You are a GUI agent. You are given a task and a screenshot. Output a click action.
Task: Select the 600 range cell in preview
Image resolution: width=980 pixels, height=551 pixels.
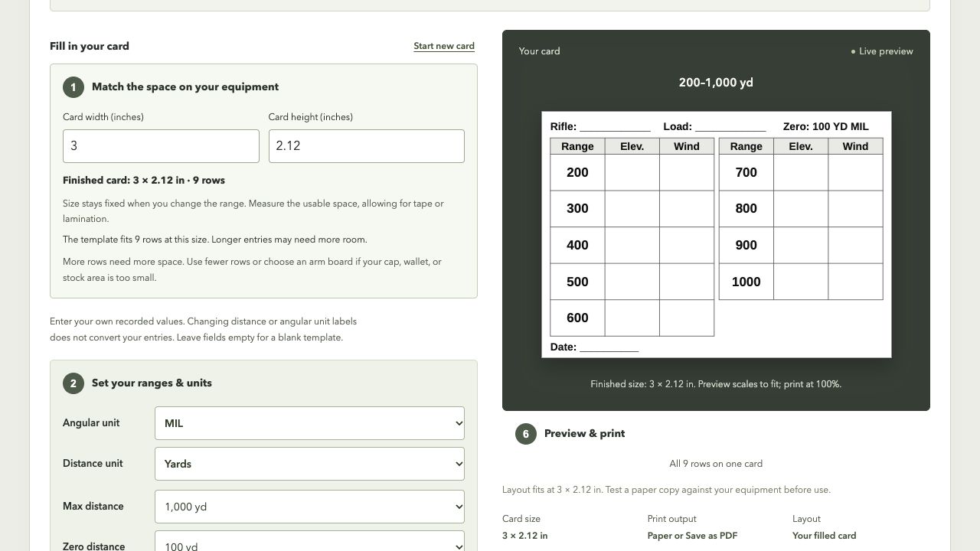pos(577,318)
